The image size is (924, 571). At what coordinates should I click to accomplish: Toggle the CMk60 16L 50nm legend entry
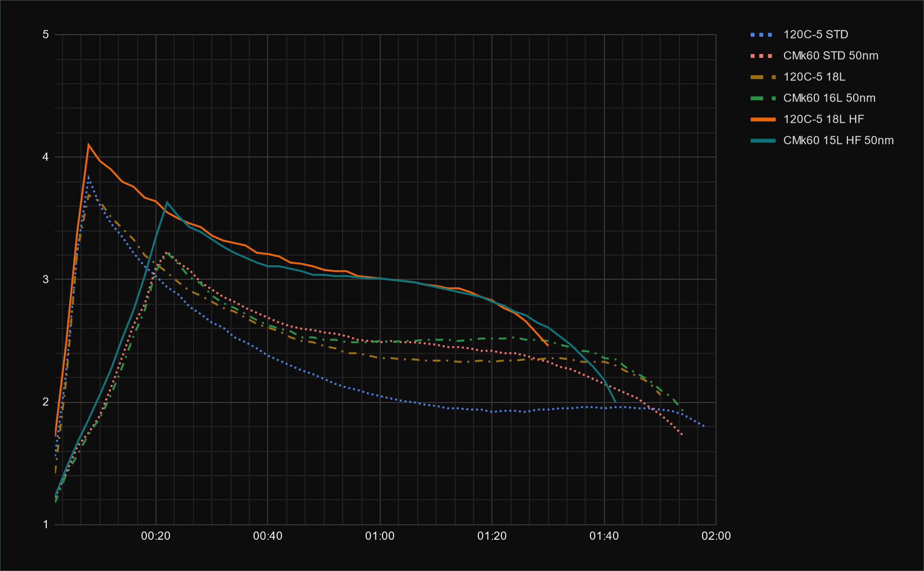coord(829,98)
